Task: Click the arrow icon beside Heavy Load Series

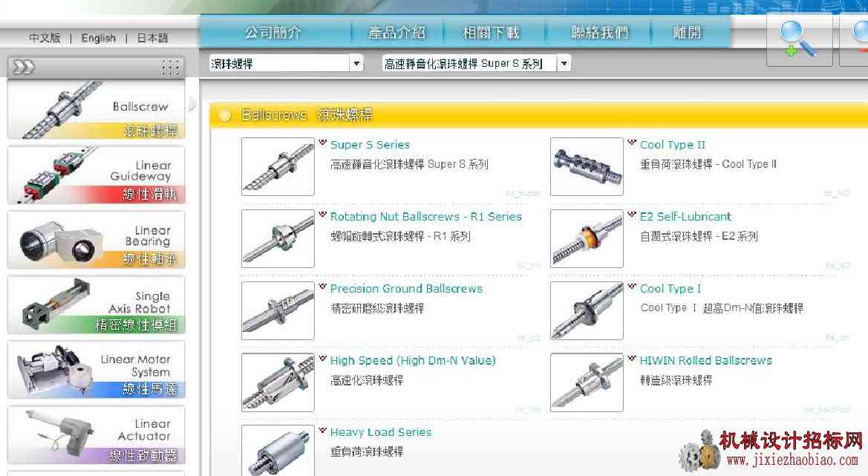Action: (323, 431)
